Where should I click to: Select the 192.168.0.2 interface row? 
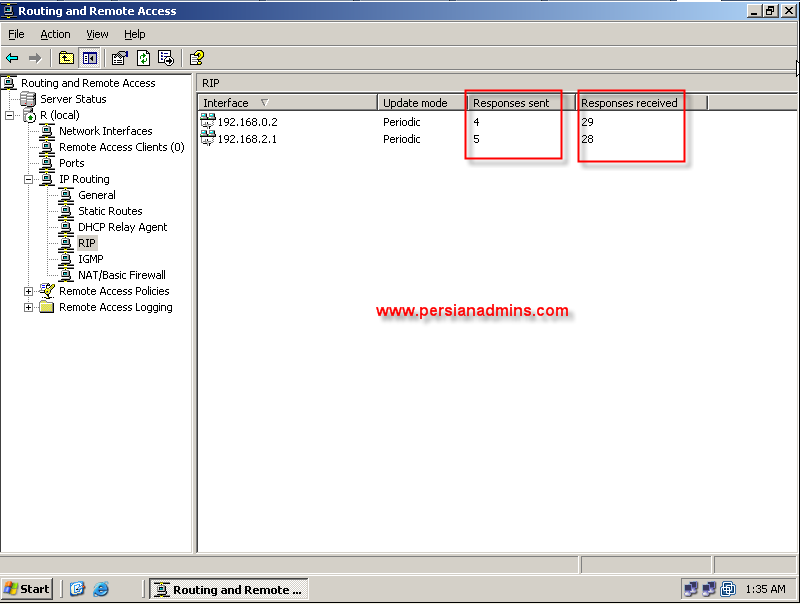[x=247, y=122]
